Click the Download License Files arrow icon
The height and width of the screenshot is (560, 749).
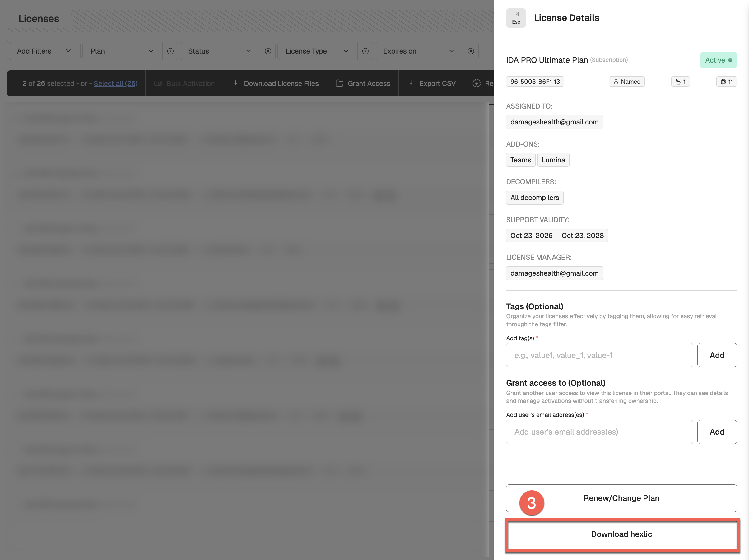pyautogui.click(x=236, y=83)
